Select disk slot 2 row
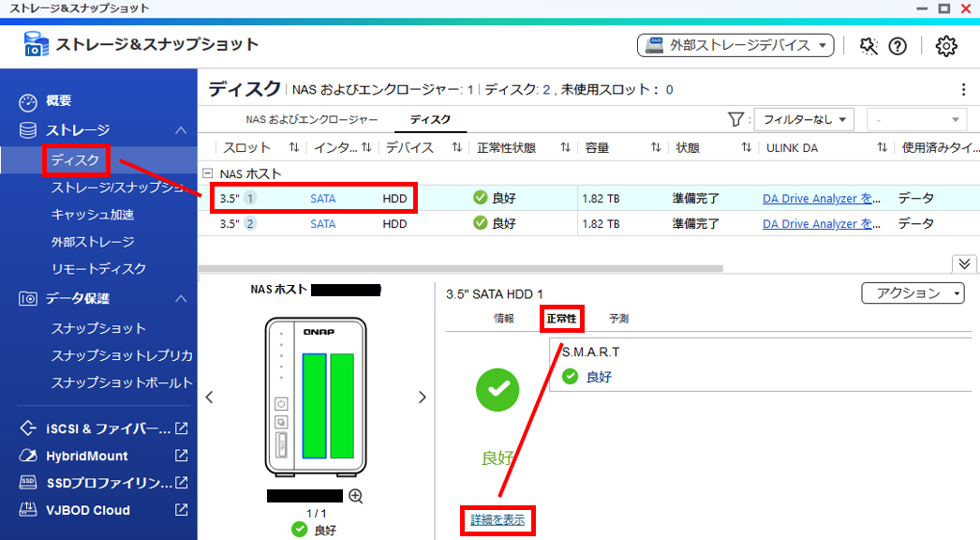This screenshot has height=540, width=980. [588, 223]
